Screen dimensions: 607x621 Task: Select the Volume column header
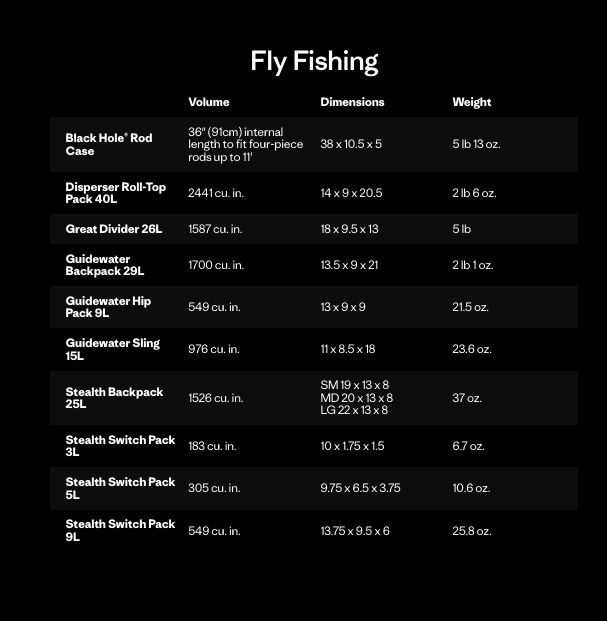click(x=209, y=102)
